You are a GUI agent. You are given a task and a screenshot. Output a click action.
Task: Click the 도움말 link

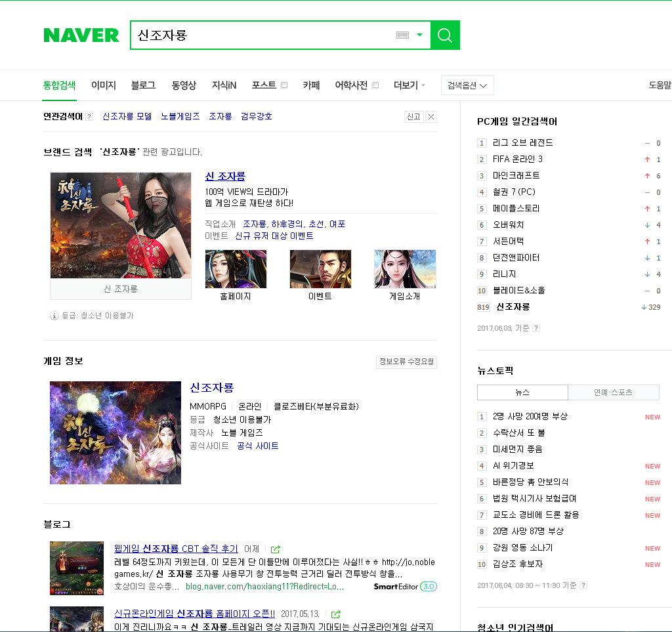(660, 85)
